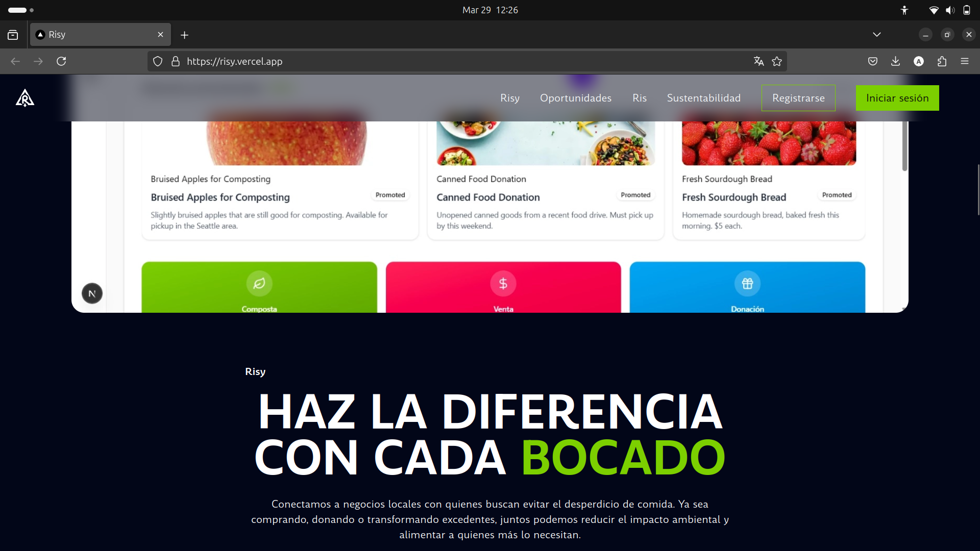
Task: Click the Registrarse button
Action: [x=798, y=98]
